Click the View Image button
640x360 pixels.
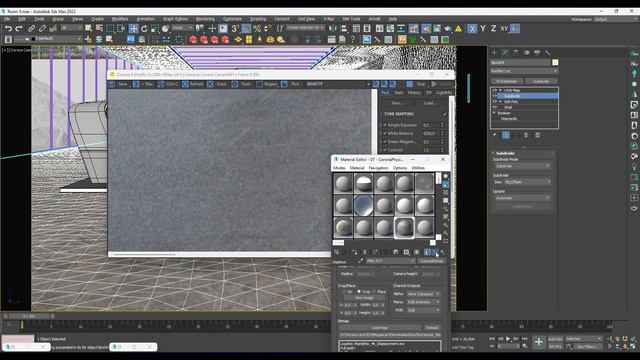click(364, 298)
